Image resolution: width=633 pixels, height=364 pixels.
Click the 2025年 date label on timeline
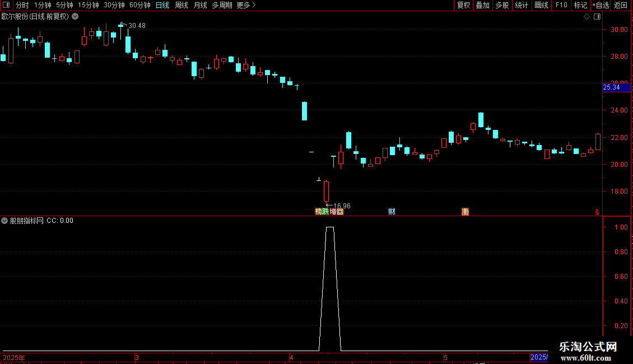click(14, 357)
